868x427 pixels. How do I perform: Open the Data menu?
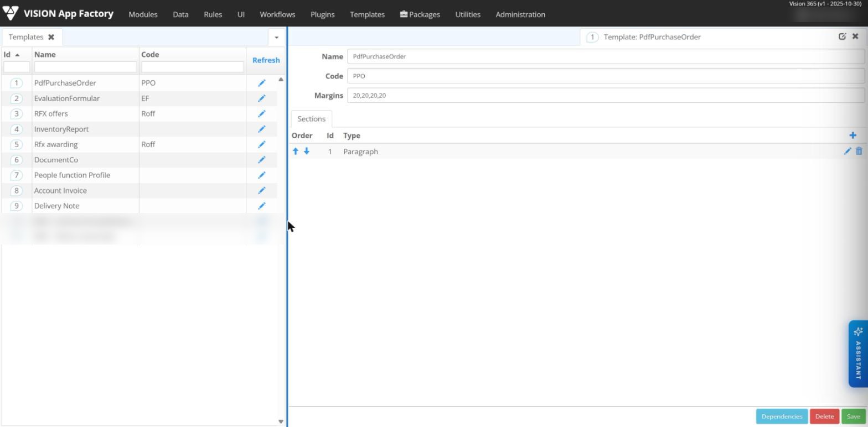point(180,14)
